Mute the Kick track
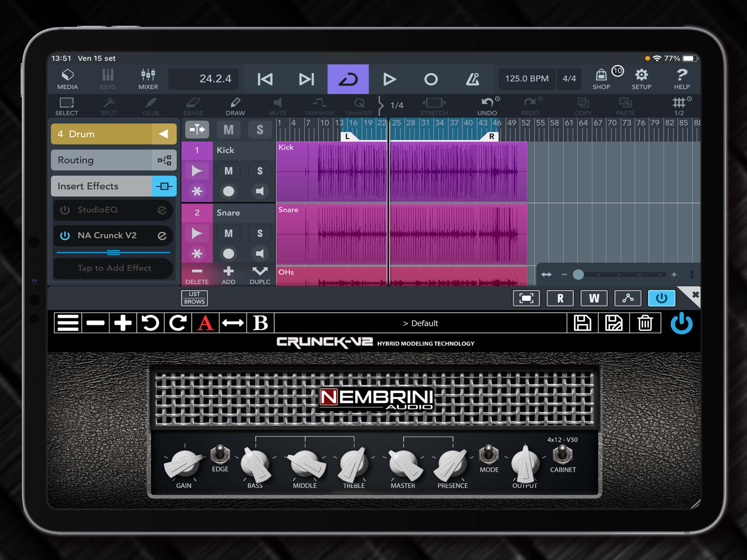The width and height of the screenshot is (747, 560). click(x=228, y=171)
